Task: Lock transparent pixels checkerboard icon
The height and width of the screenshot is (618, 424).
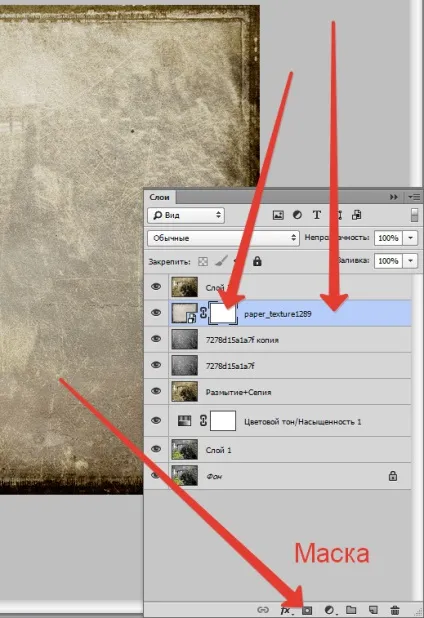Action: 203,261
